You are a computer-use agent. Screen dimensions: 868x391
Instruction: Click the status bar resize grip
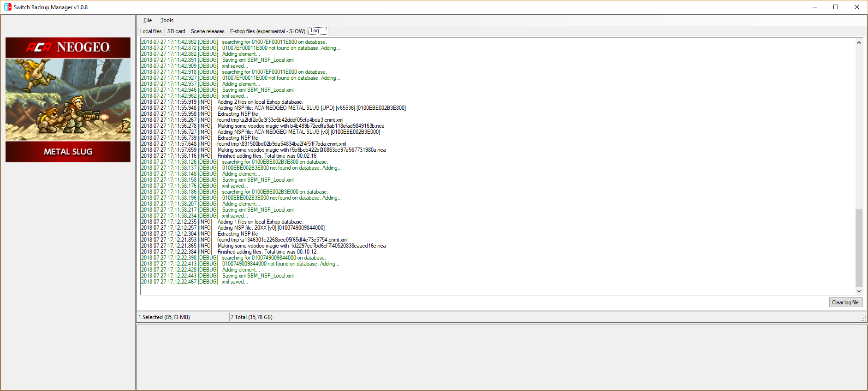click(x=863, y=319)
